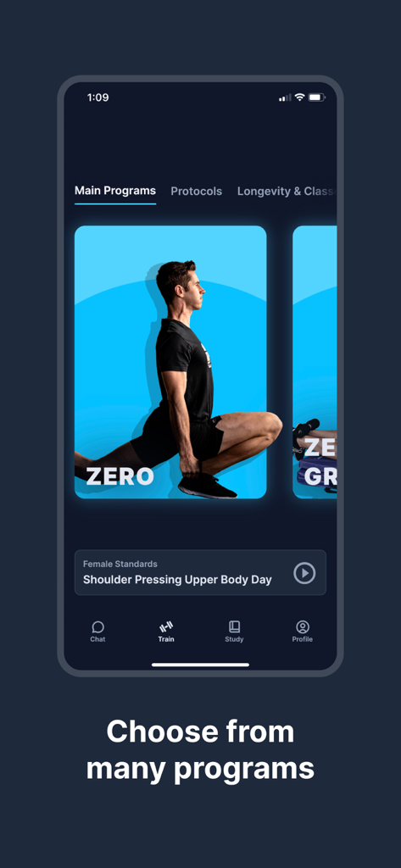Image resolution: width=401 pixels, height=868 pixels.
Task: Tap the battery status icon
Action: pos(316,97)
